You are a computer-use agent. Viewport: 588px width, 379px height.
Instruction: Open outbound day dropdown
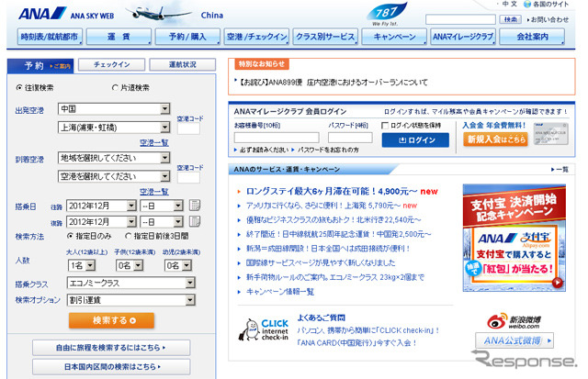(162, 206)
